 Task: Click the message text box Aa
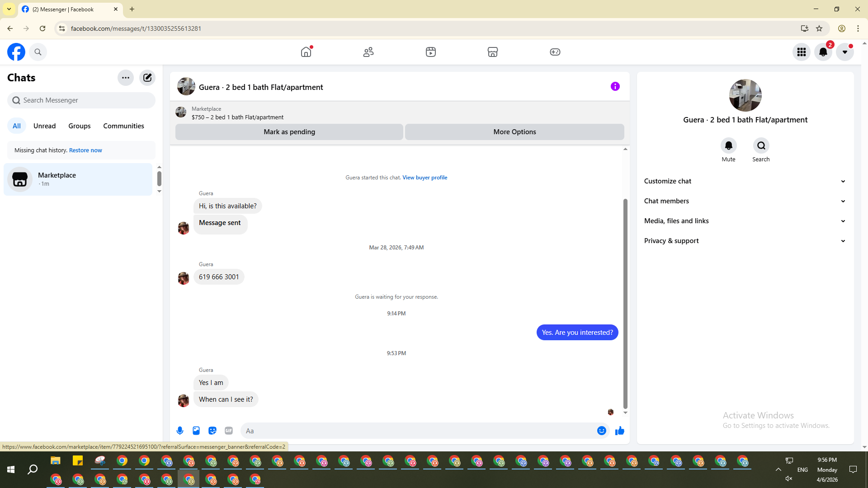[x=418, y=431]
